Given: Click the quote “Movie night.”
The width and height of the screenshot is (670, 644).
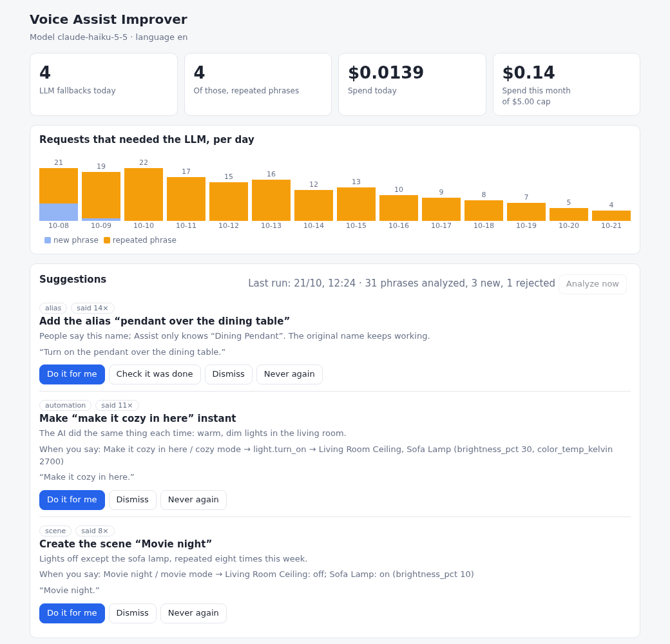Looking at the screenshot, I should (x=69, y=590).
